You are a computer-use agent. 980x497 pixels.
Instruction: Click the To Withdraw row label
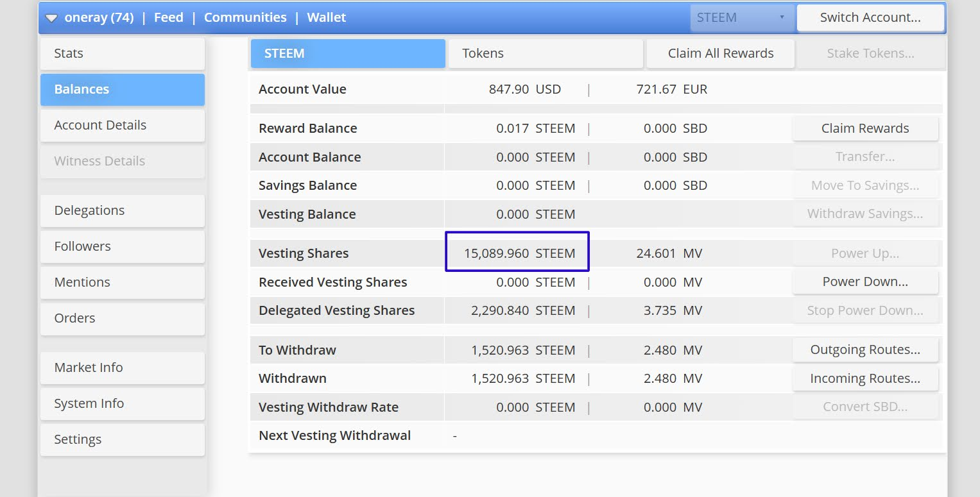pyautogui.click(x=297, y=350)
